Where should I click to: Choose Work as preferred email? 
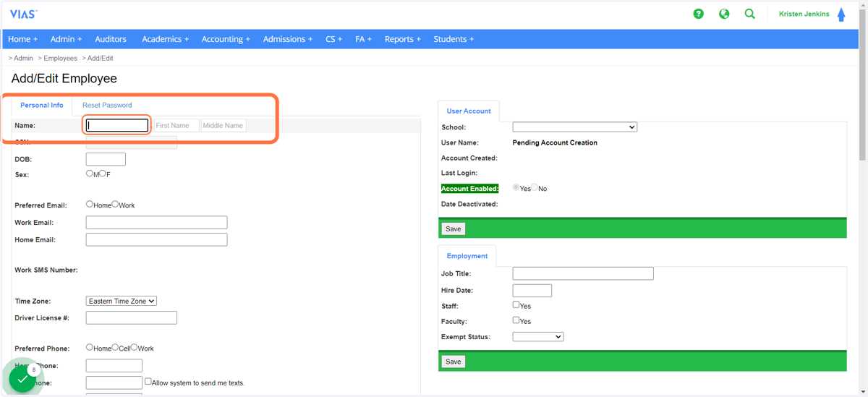[x=115, y=205]
